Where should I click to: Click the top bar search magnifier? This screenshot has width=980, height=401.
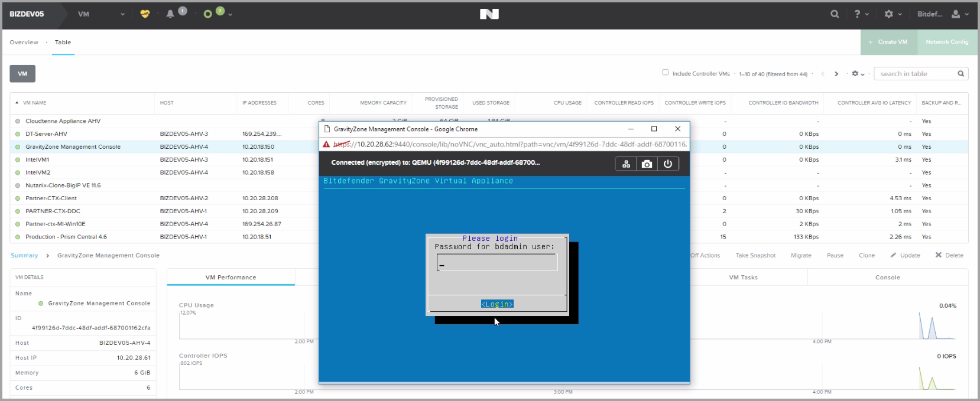click(x=835, y=14)
